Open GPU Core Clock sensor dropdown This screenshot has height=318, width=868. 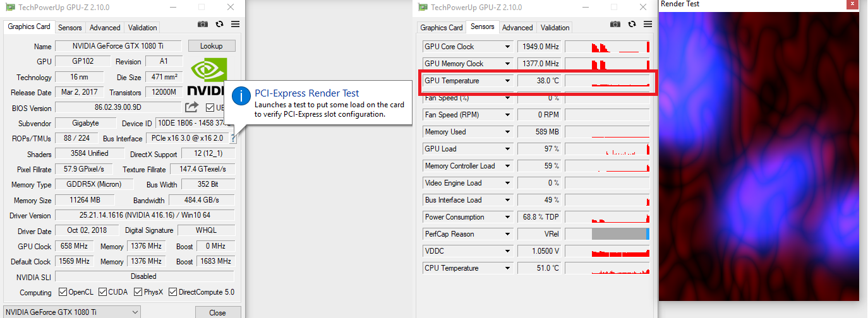(x=507, y=47)
